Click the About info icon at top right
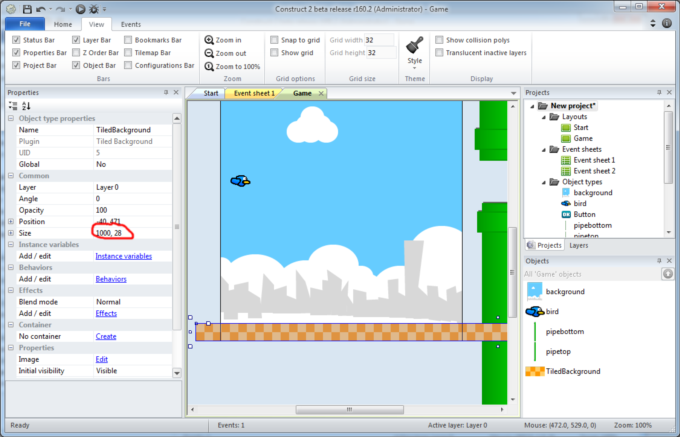This screenshot has height=437, width=680. (667, 23)
